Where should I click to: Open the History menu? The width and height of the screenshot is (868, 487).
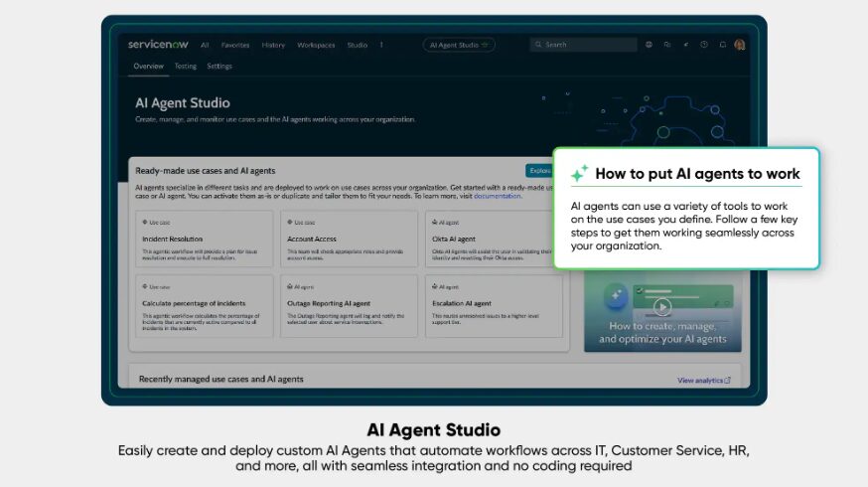273,45
